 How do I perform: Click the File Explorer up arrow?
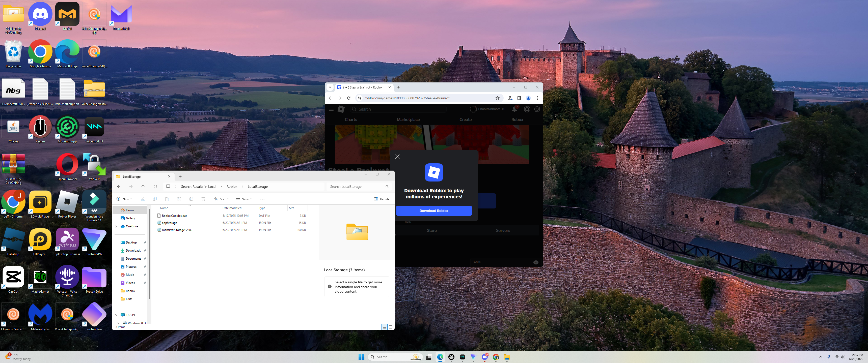coord(143,187)
